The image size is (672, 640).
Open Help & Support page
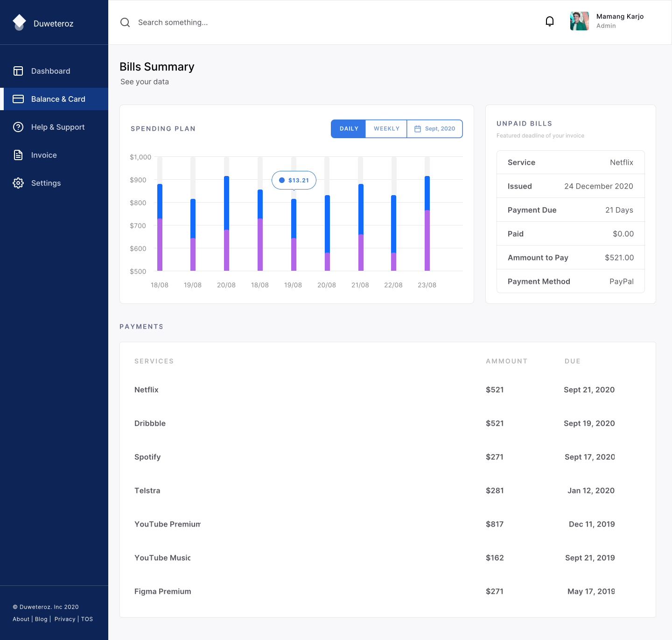click(x=54, y=127)
